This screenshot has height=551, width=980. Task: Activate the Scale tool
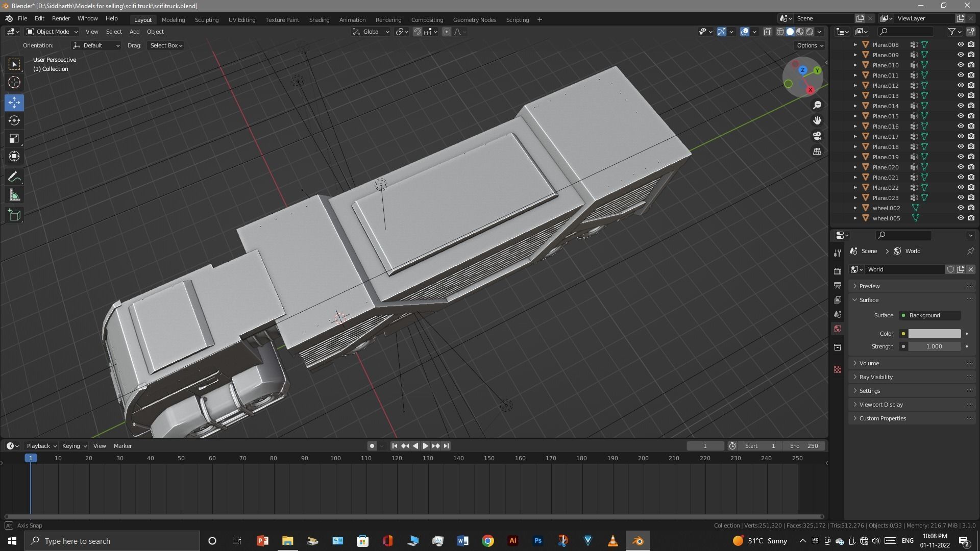point(14,138)
